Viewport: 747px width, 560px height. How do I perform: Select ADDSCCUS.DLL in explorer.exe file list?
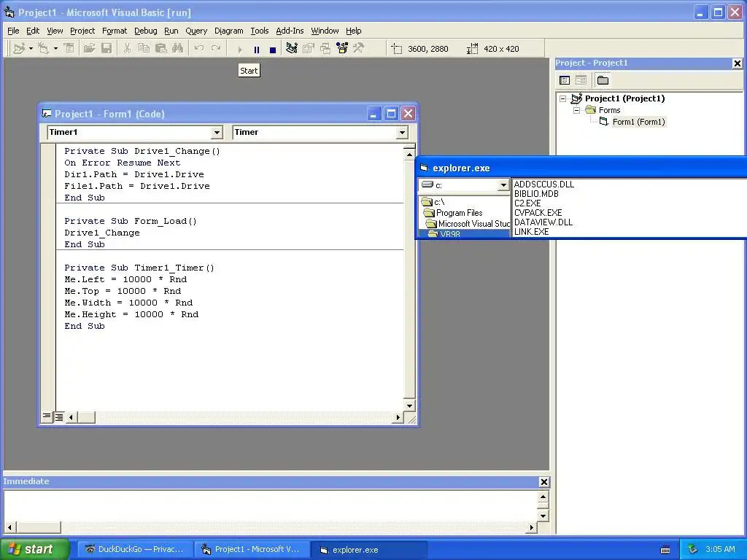[x=544, y=184]
